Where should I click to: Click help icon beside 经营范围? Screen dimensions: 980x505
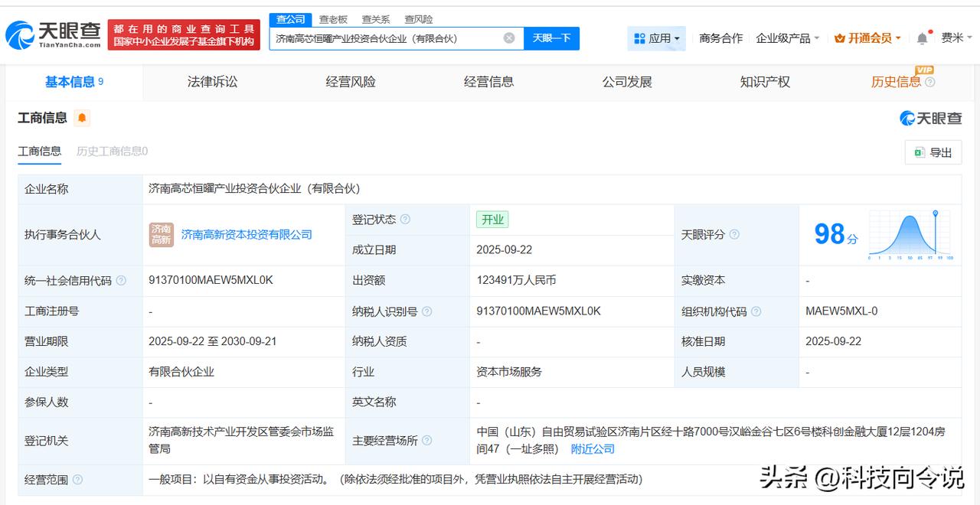click(77, 480)
